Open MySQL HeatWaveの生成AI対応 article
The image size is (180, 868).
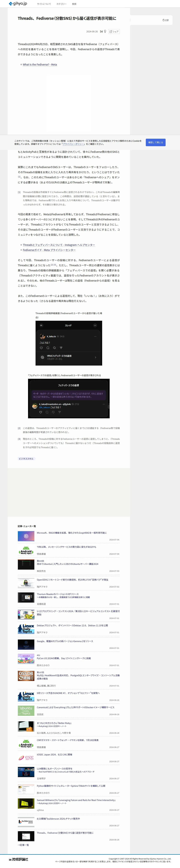point(78,677)
